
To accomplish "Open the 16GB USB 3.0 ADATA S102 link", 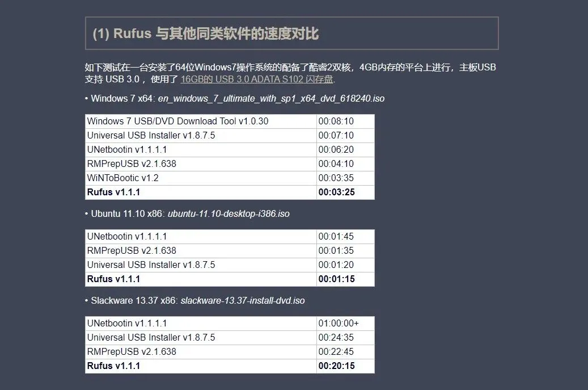I will click(x=257, y=79).
